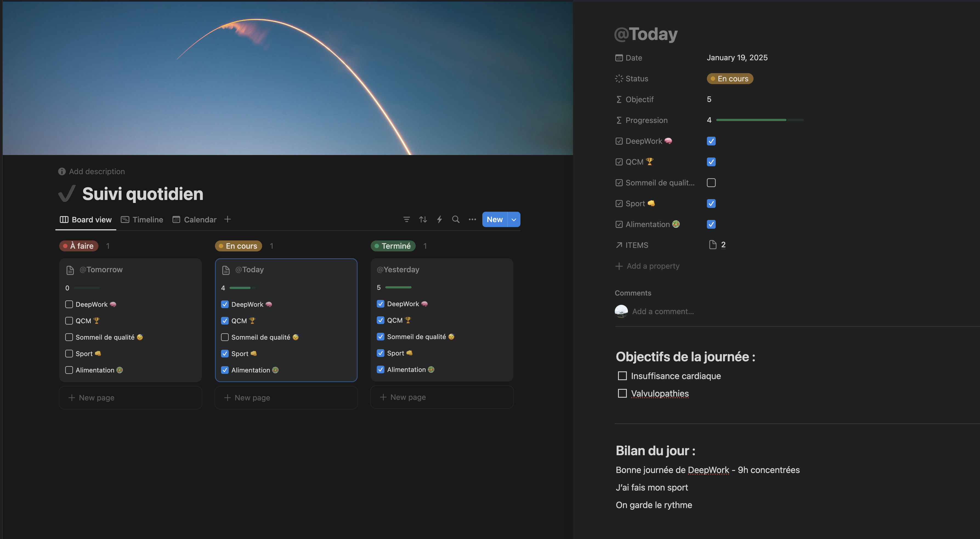Switch to the Timeline view tab
The width and height of the screenshot is (980, 539).
pos(142,220)
